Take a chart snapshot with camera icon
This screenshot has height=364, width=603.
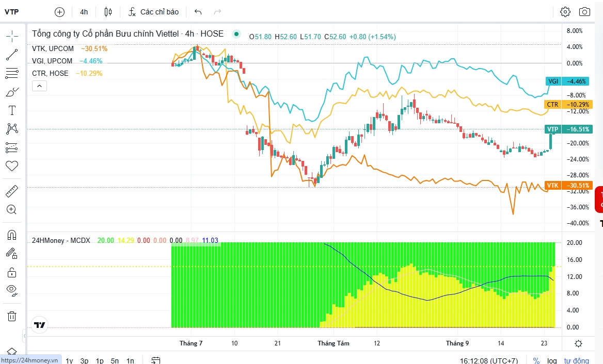click(x=584, y=12)
